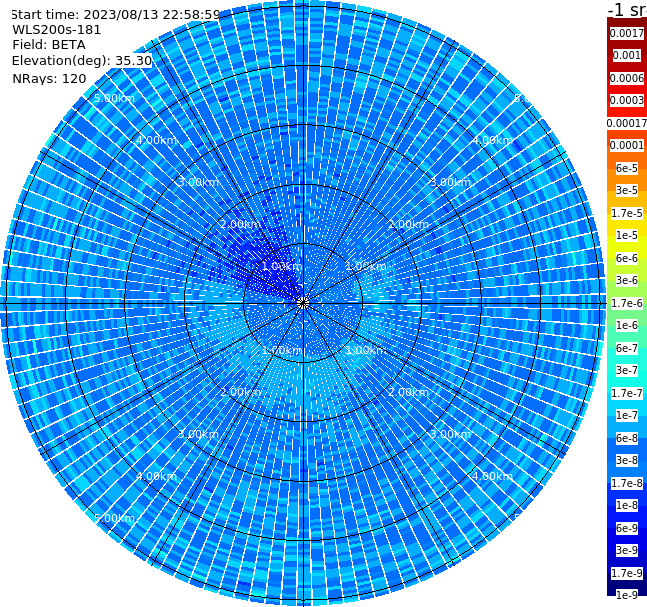The image size is (647, 607).
Task: Select the 4.00km label in upper-right quadrant
Action: pyautogui.click(x=492, y=140)
